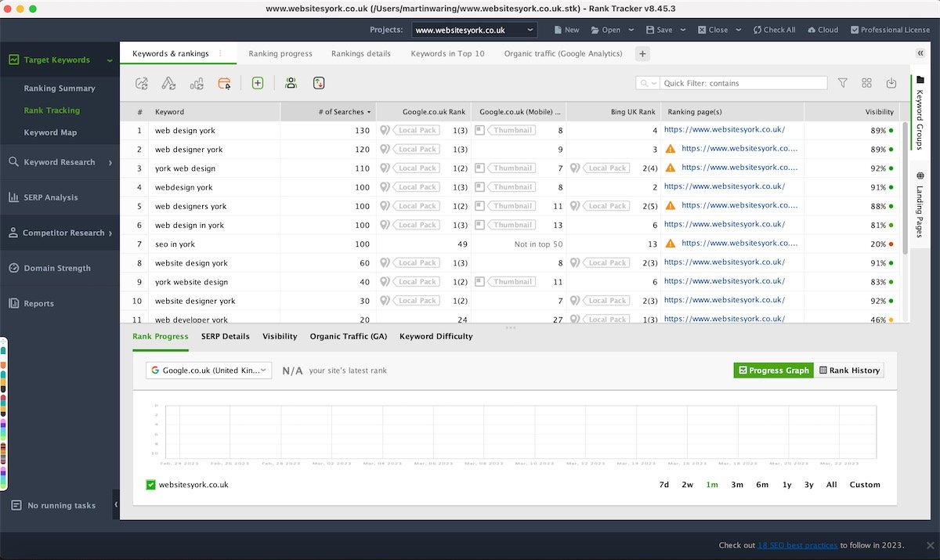The height and width of the screenshot is (560, 940).
Task: Select the 3m time range
Action: pyautogui.click(x=737, y=485)
